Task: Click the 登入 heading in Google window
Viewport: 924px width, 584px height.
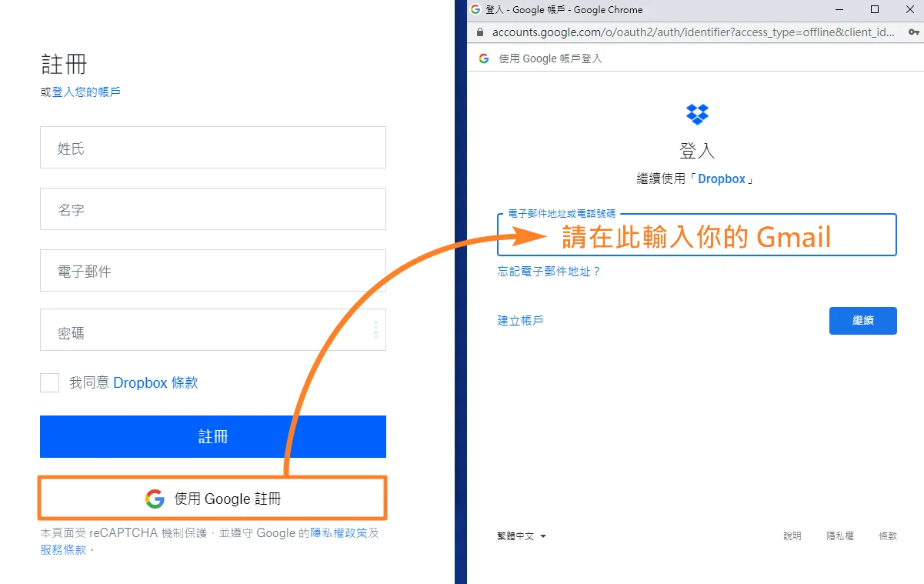Action: (x=697, y=150)
